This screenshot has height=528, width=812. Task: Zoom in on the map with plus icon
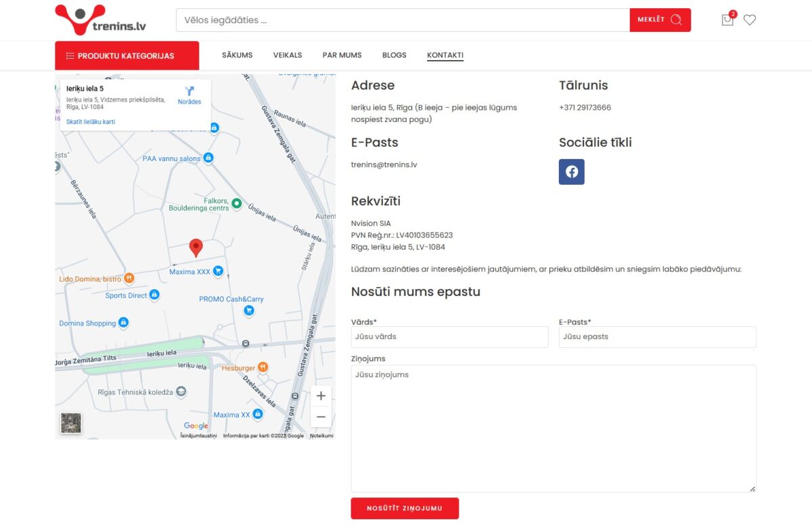coord(321,395)
